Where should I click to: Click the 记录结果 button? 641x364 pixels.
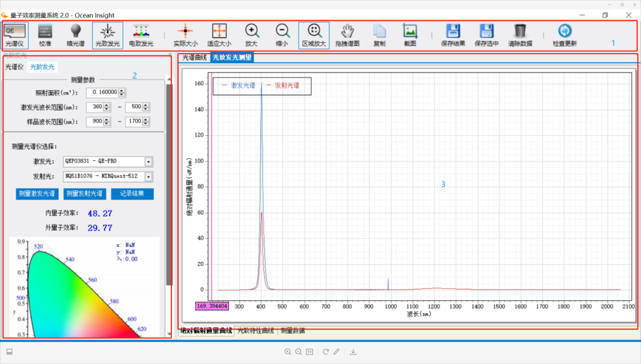pos(132,194)
